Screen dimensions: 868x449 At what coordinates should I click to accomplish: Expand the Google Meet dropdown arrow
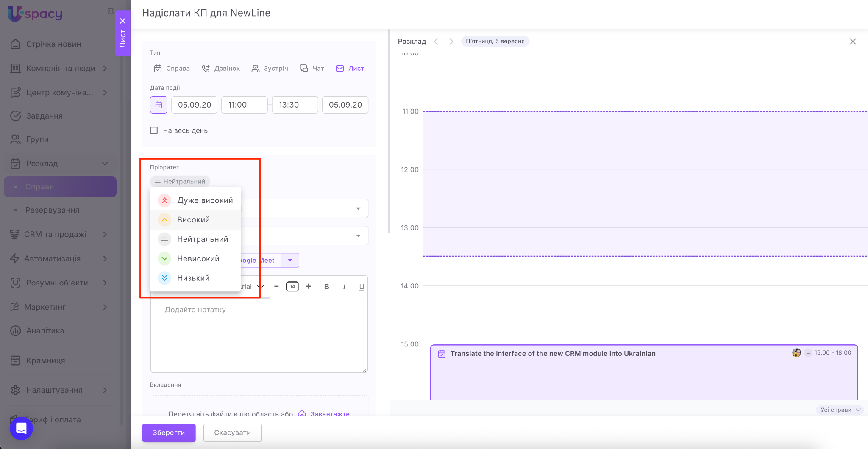point(290,261)
